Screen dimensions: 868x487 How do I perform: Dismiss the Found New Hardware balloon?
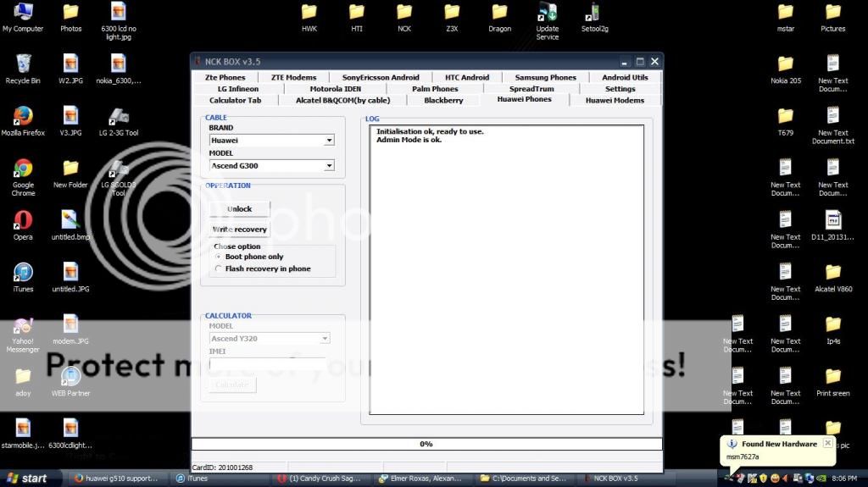827,443
